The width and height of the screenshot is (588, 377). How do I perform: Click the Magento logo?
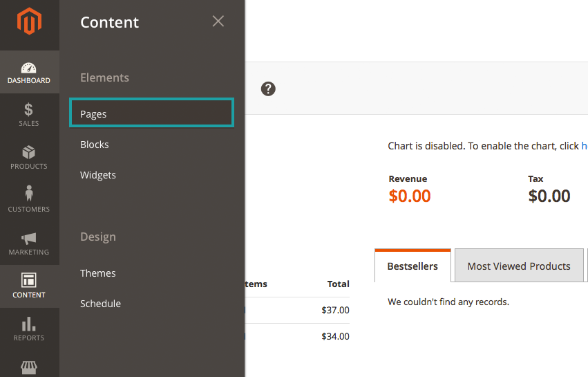point(29,23)
